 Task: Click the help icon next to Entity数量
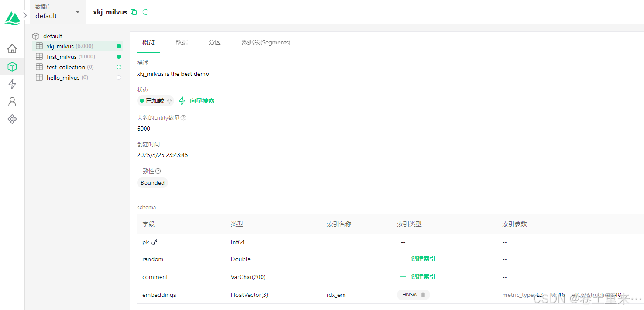point(183,118)
